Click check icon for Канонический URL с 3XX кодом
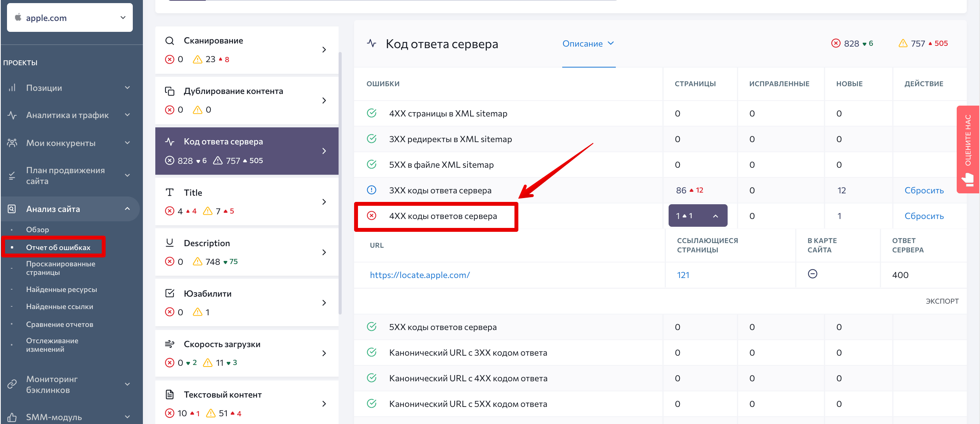Screen dimensions: 980x424 [x=372, y=352]
